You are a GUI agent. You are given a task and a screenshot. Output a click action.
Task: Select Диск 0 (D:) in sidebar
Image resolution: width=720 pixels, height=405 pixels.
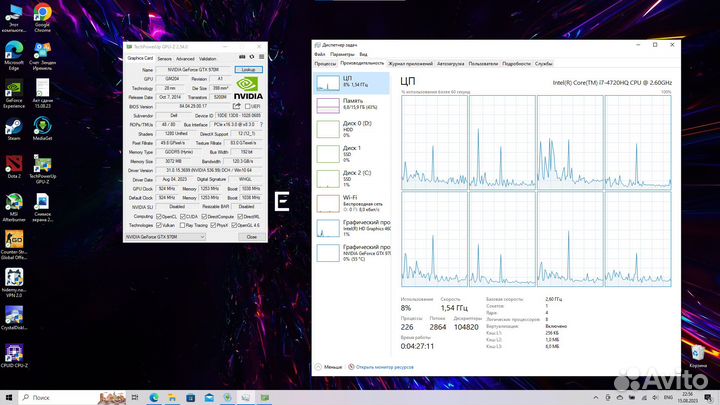351,129
